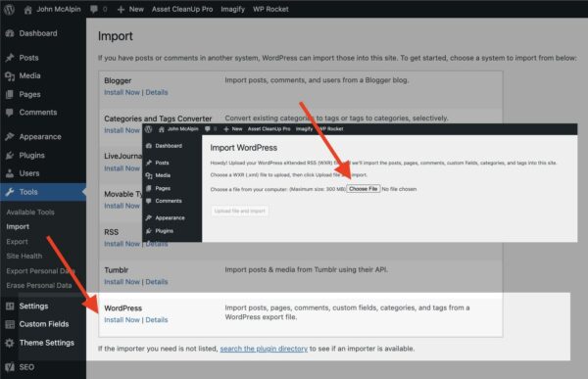Open Imagify menu in admin bar

(x=232, y=9)
